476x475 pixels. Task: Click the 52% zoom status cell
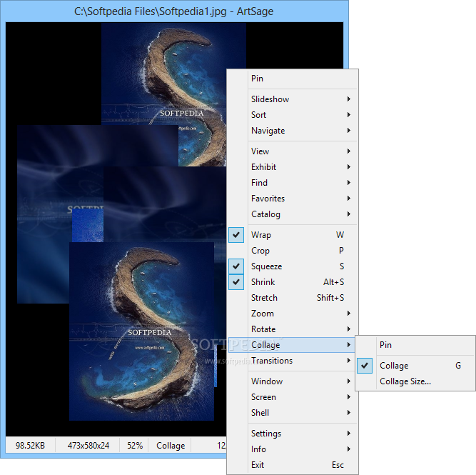pos(135,446)
